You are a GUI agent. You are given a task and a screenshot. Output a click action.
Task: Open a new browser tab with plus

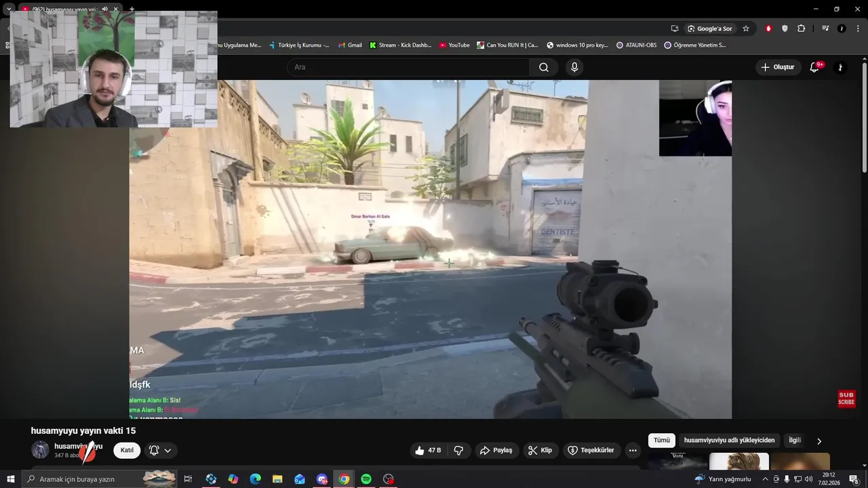[132, 9]
